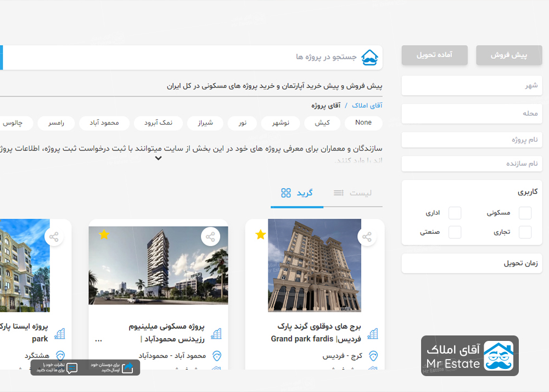The height and width of the screenshot is (392, 549).
Task: Click building icon beside Millennium title
Action: pos(216,334)
